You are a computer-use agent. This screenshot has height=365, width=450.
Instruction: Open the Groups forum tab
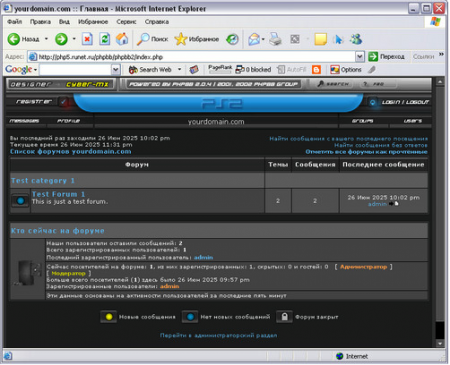(x=363, y=121)
